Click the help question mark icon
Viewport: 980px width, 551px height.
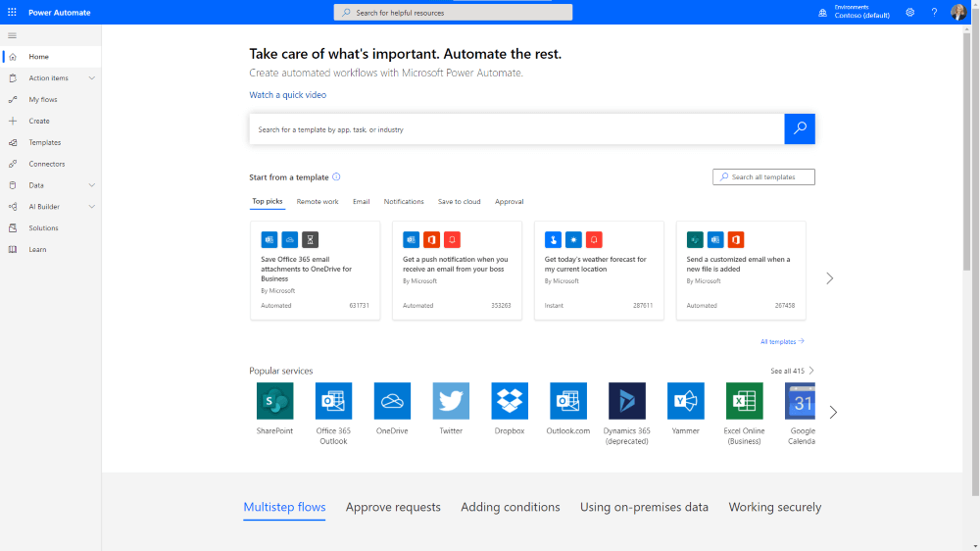[933, 13]
